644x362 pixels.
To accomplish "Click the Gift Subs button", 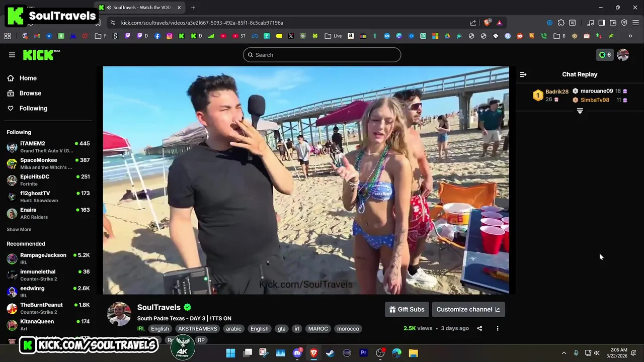I will click(407, 309).
